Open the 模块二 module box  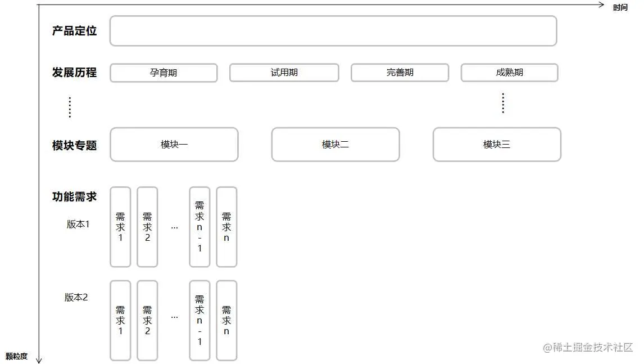(335, 145)
